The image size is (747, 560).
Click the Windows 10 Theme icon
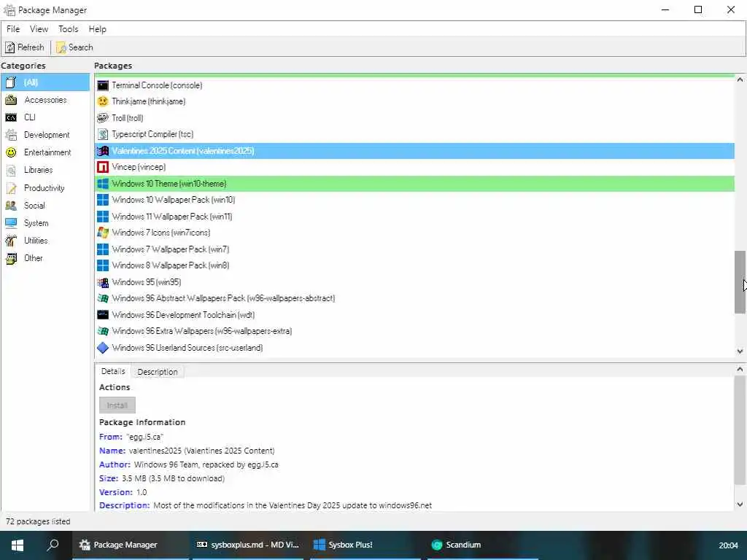click(x=102, y=183)
